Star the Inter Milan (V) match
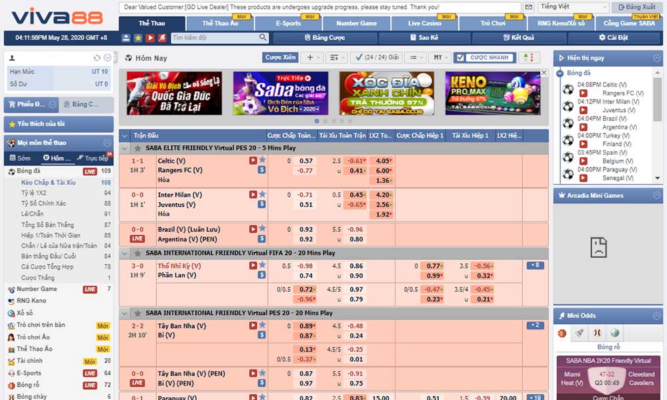This screenshot has height=400, width=667. point(262,194)
